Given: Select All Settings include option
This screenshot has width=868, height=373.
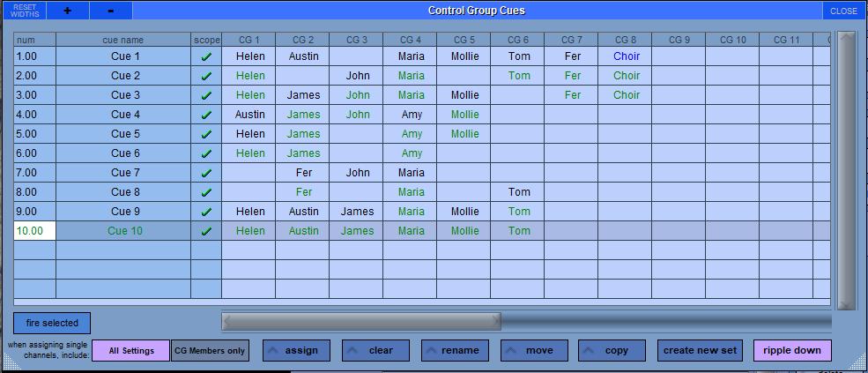Looking at the screenshot, I should [x=131, y=350].
